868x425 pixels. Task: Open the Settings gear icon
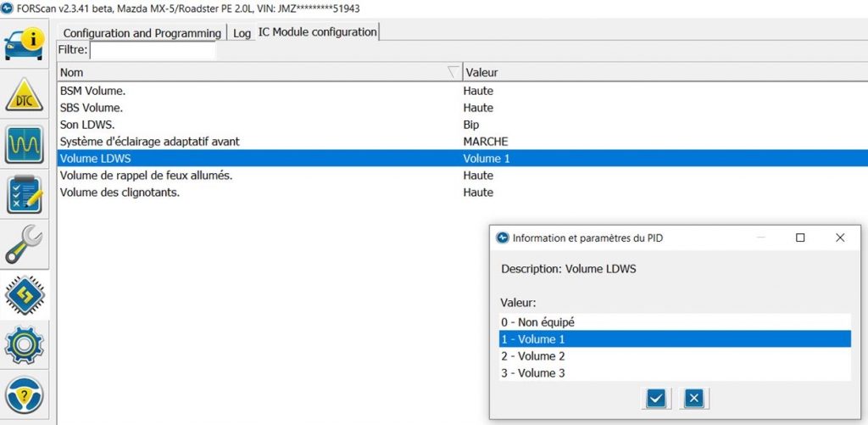click(x=25, y=344)
